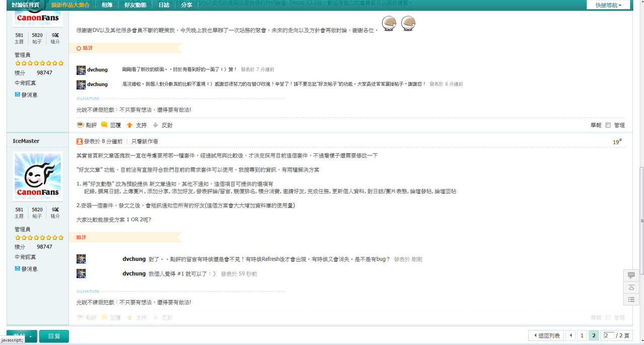Screen dimensions: 644x345
Task: Click the page number input field in the pagination
Action: 609,335
